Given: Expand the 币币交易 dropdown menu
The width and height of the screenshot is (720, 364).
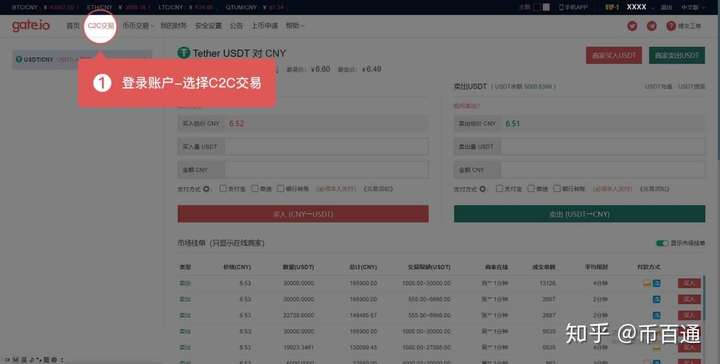Looking at the screenshot, I should tap(138, 26).
